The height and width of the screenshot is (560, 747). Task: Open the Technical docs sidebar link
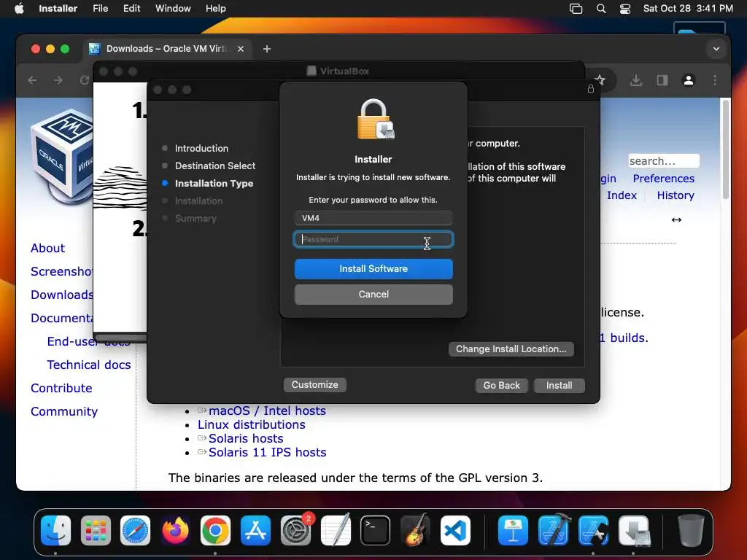tap(88, 365)
